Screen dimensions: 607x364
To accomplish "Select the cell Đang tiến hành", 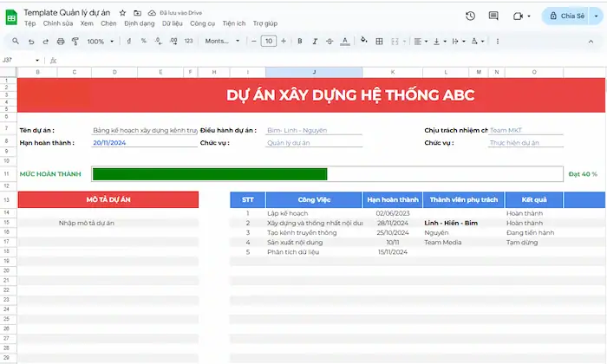I will pyautogui.click(x=534, y=232).
